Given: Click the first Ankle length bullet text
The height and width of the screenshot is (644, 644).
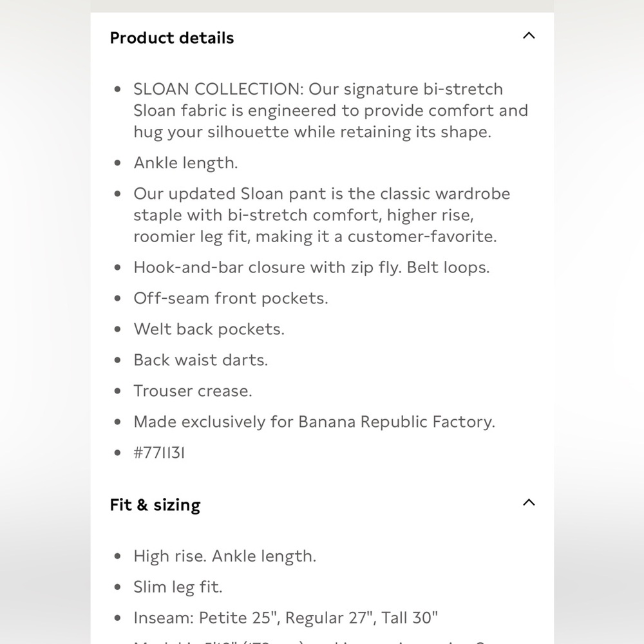Looking at the screenshot, I should 185,163.
